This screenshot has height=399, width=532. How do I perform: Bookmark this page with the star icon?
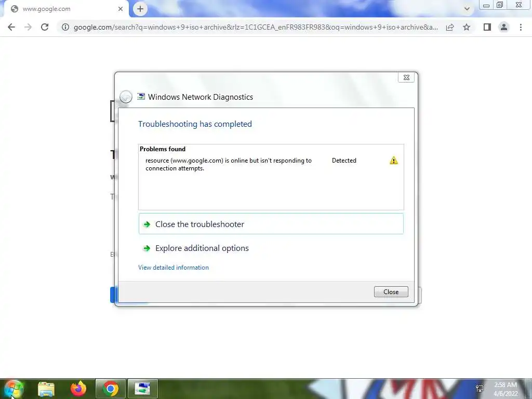(467, 27)
